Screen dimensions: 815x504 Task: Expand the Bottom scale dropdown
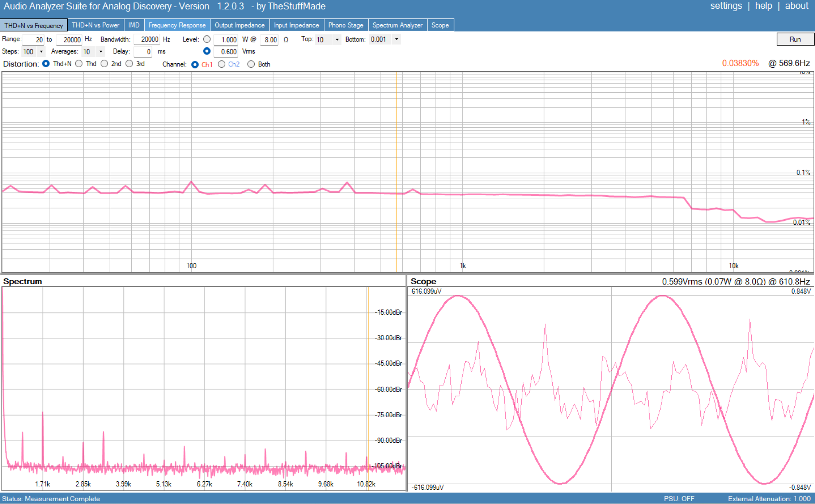coord(396,39)
